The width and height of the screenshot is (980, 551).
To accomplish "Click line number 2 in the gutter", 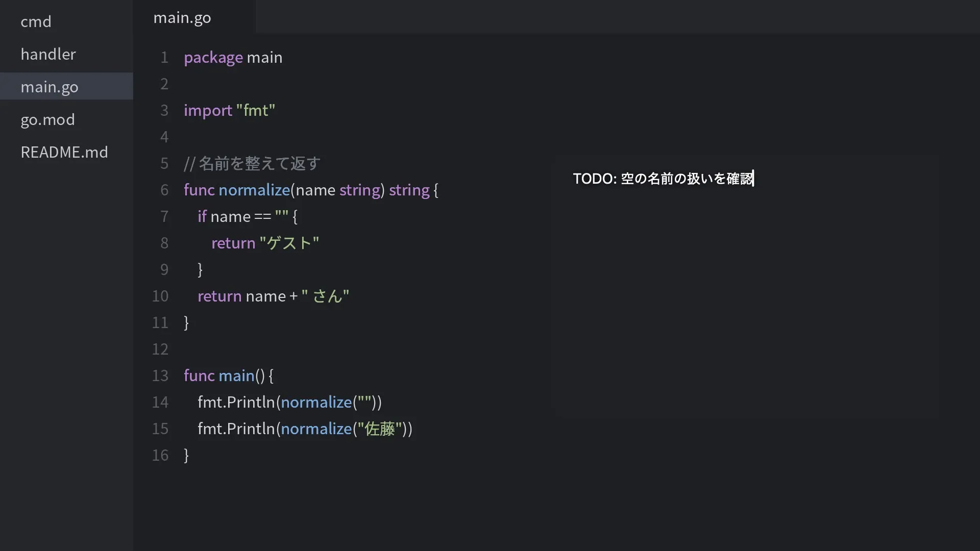I will 164,84.
